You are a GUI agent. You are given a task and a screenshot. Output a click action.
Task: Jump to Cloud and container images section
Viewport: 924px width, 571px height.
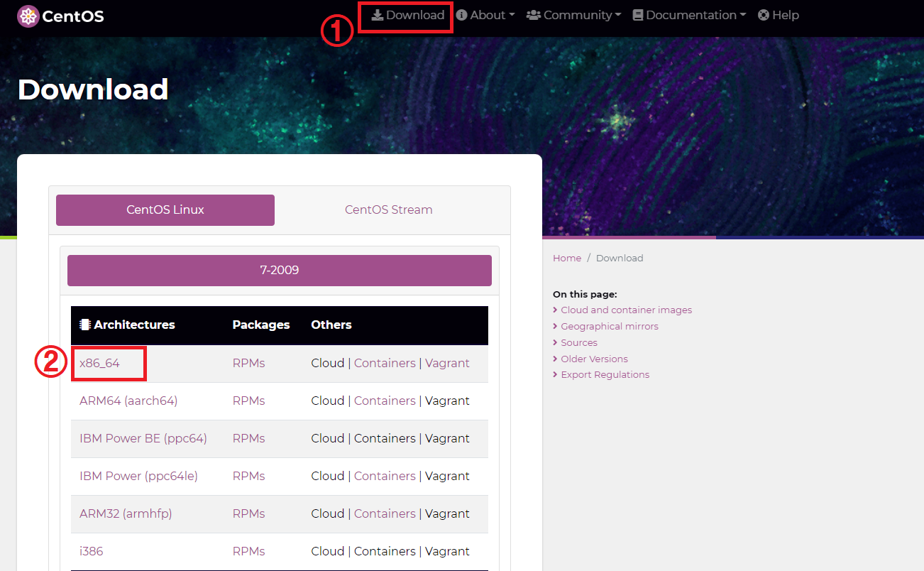[626, 310]
